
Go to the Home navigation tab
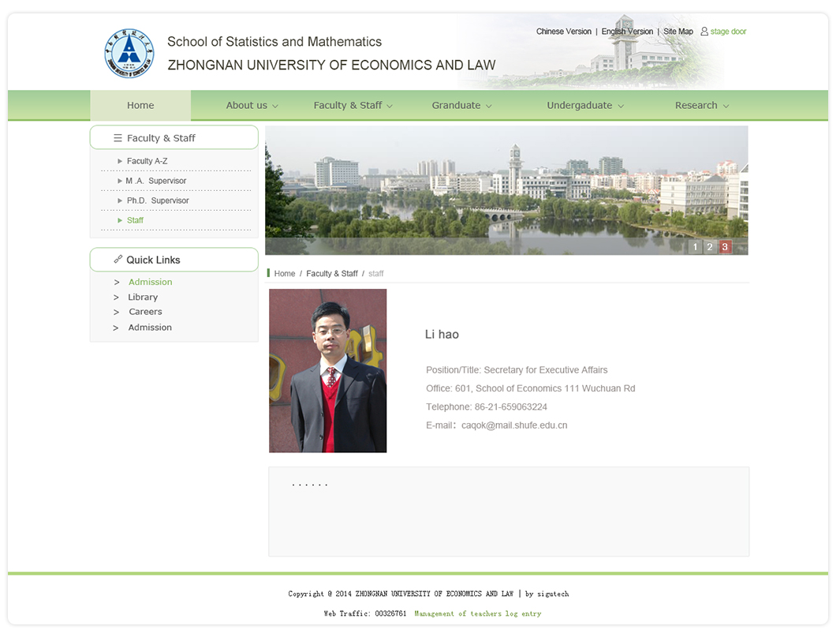[x=140, y=105]
